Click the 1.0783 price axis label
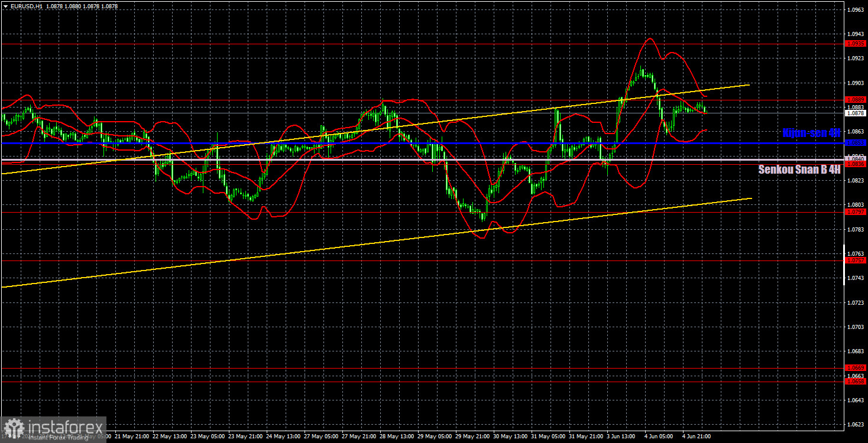The height and width of the screenshot is (443, 868). click(x=856, y=229)
